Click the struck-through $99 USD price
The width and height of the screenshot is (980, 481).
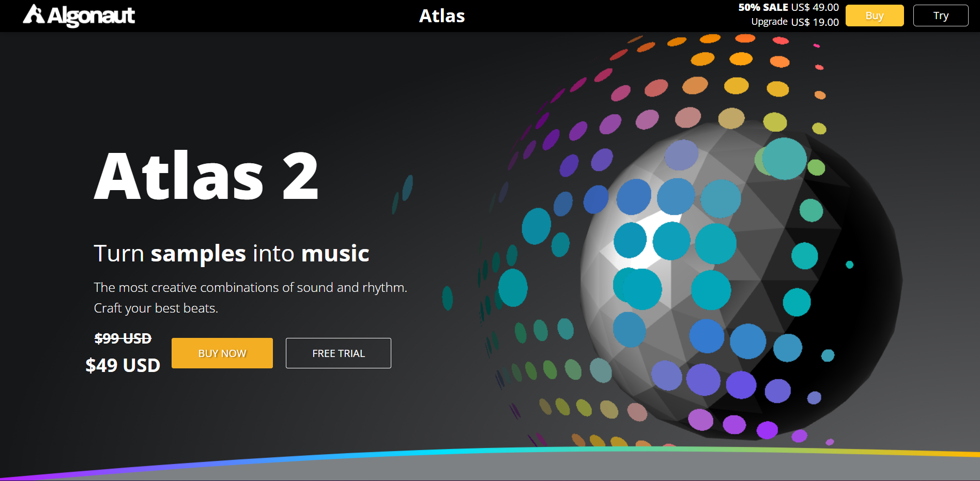pyautogui.click(x=123, y=338)
